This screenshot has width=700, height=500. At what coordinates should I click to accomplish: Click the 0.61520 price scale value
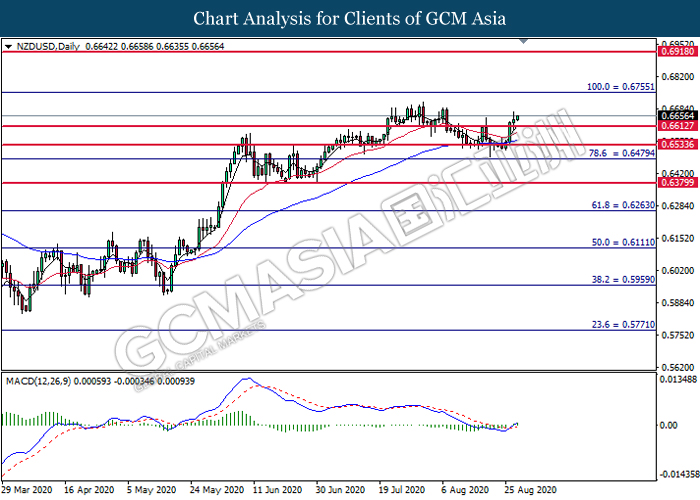pyautogui.click(x=678, y=238)
